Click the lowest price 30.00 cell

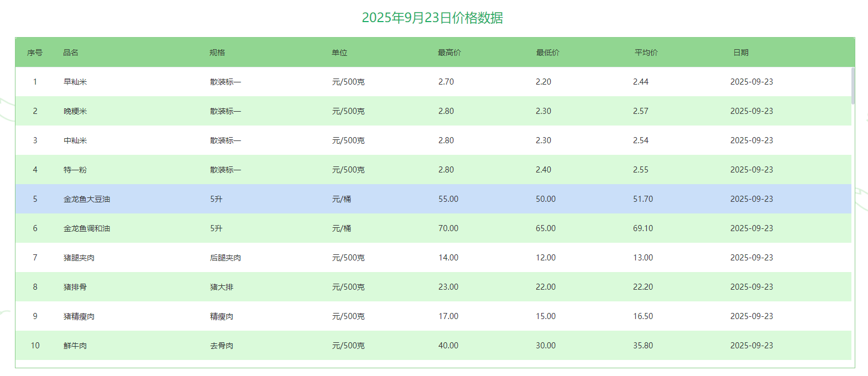tap(546, 346)
